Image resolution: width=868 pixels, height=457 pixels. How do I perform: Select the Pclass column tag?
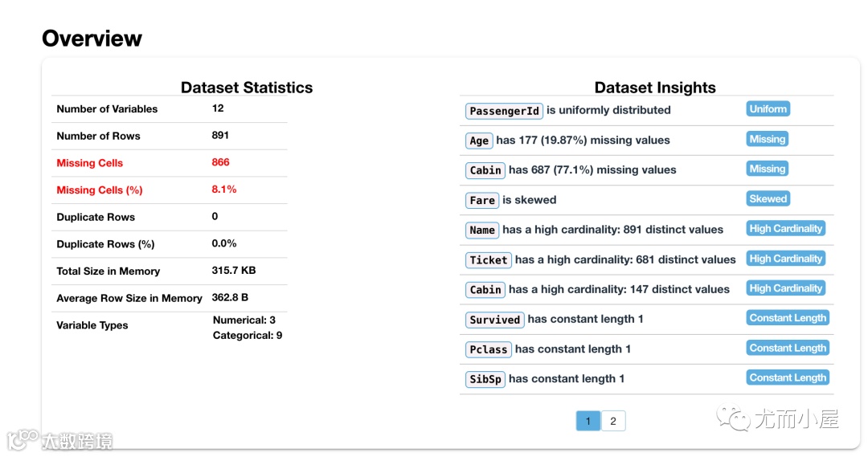pos(489,349)
